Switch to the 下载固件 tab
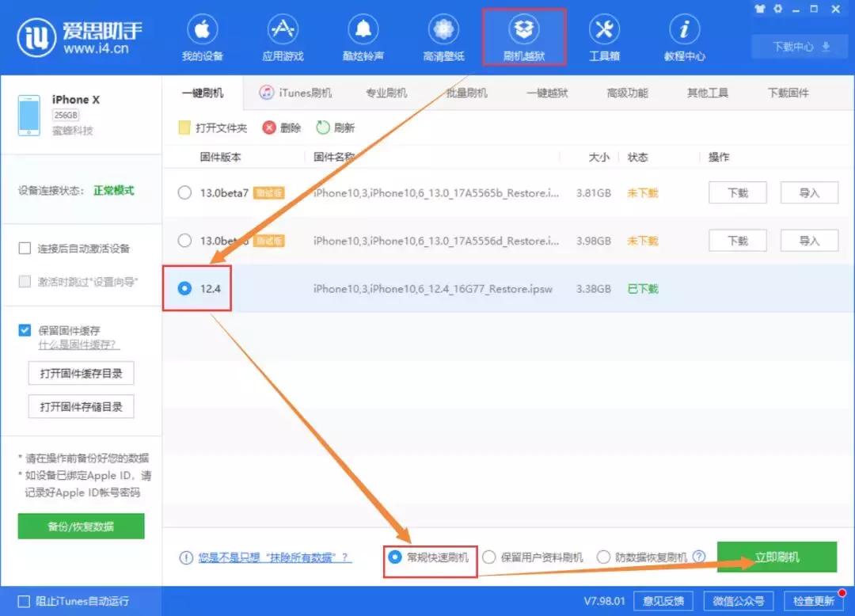This screenshot has height=616, width=855. [785, 93]
